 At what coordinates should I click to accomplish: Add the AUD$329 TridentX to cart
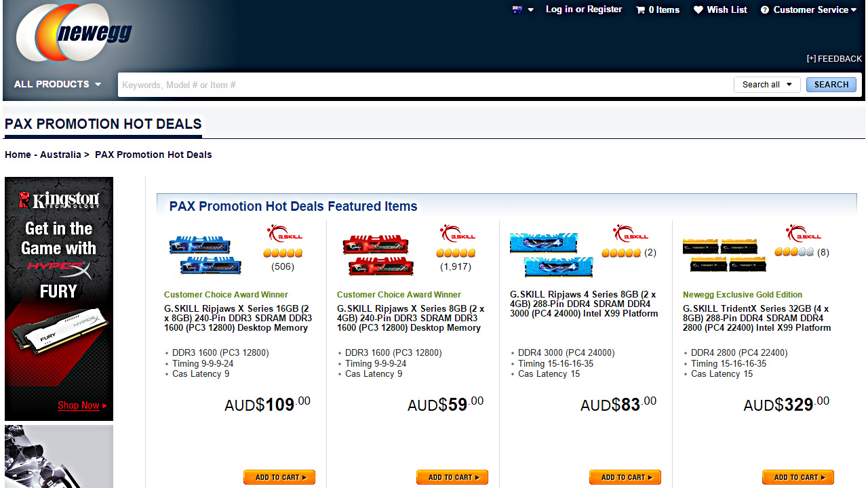click(798, 477)
